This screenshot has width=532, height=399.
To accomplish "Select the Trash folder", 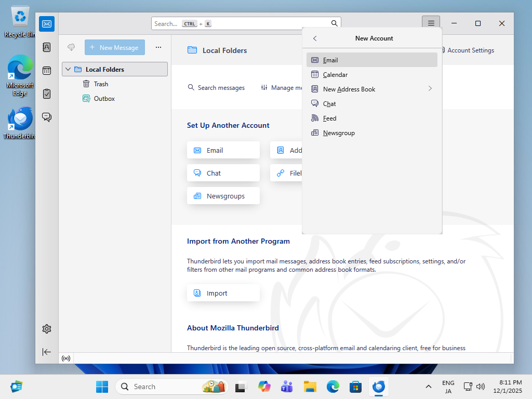I will click(101, 84).
